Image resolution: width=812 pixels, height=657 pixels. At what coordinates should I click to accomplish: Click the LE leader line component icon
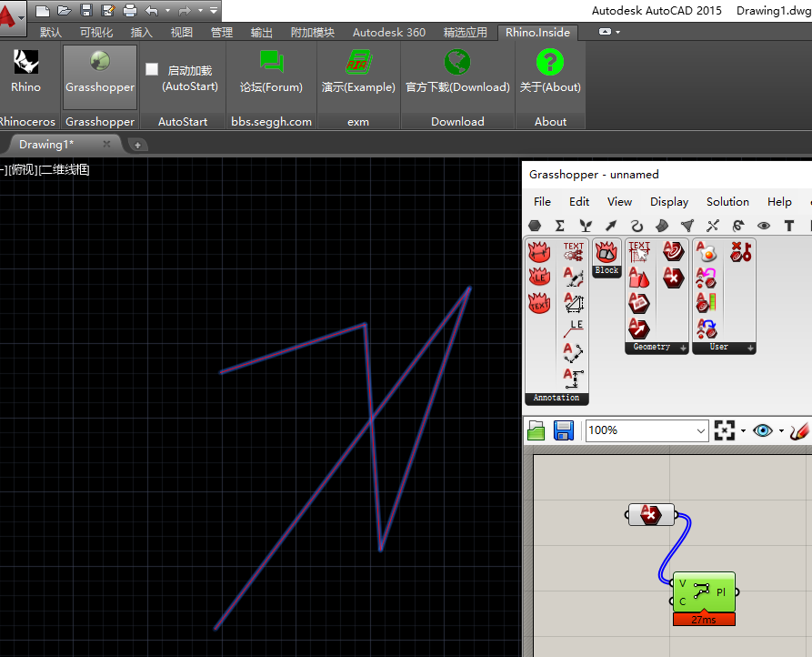point(573,328)
